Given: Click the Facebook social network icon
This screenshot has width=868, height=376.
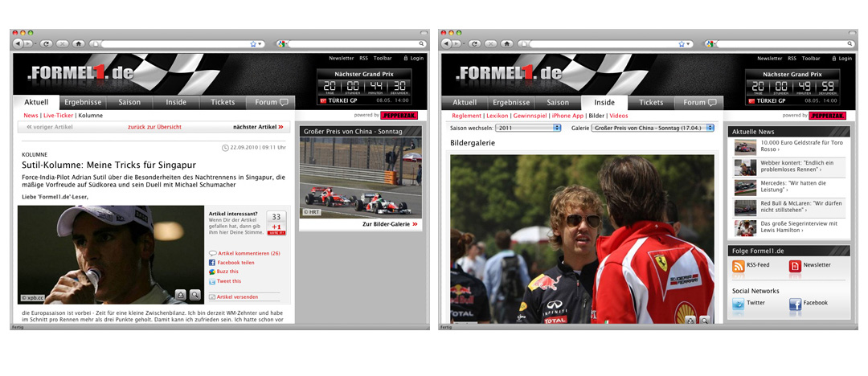Looking at the screenshot, I should point(795,304).
